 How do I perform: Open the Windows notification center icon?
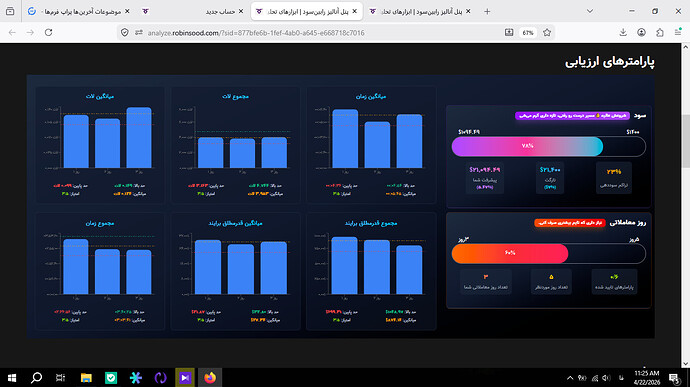(x=675, y=378)
